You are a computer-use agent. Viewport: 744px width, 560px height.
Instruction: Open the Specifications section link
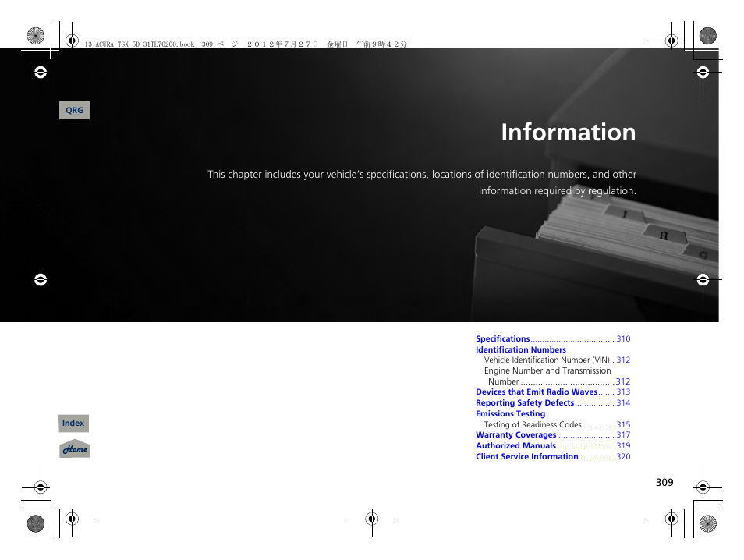click(x=503, y=338)
